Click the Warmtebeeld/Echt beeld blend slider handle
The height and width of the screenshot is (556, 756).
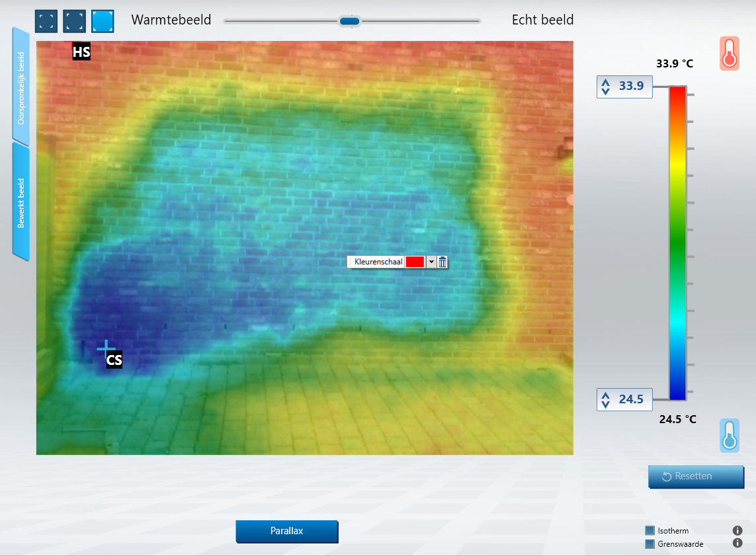349,21
